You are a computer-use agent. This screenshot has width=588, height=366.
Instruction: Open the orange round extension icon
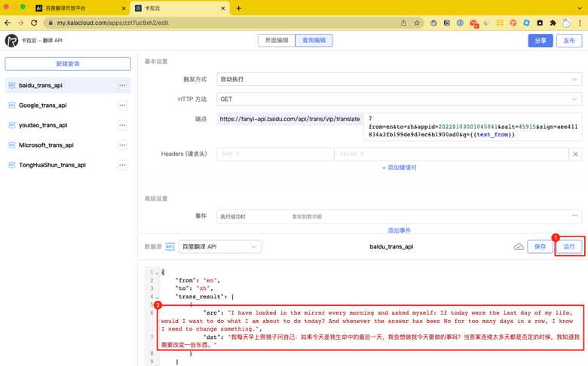point(513,23)
